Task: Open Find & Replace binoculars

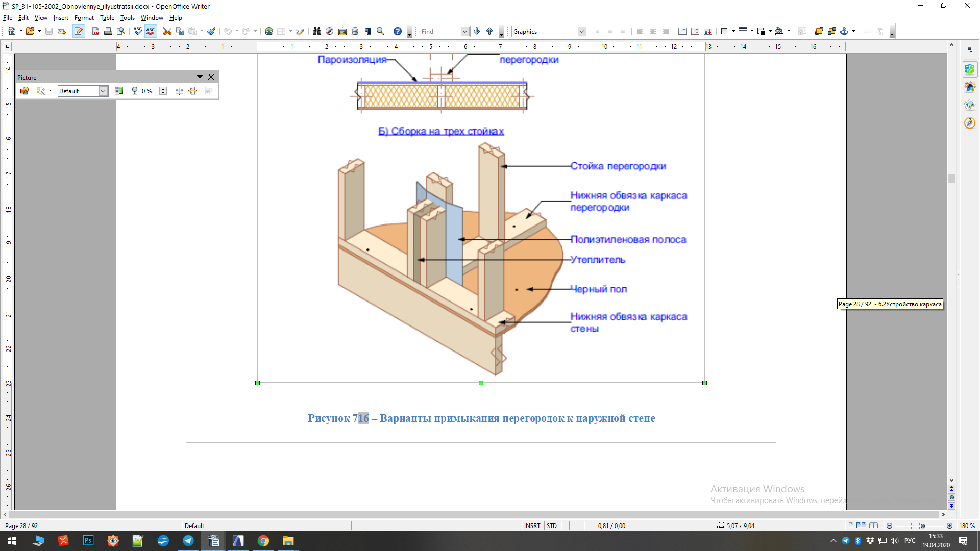Action: (317, 31)
